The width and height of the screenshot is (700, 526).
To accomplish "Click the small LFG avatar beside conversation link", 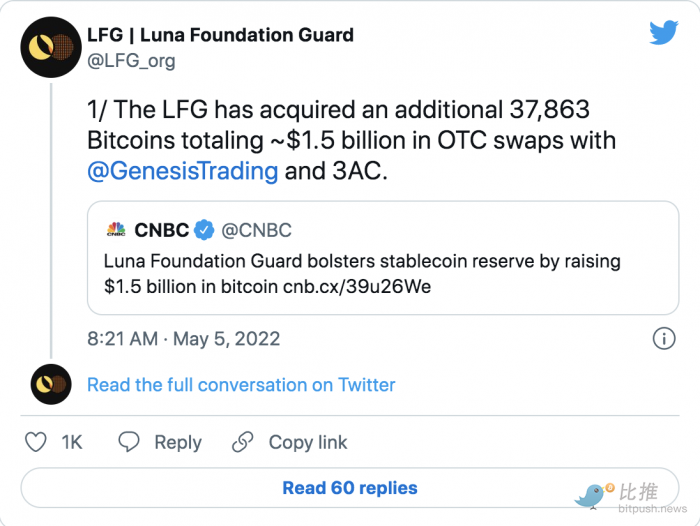I will [x=50, y=384].
